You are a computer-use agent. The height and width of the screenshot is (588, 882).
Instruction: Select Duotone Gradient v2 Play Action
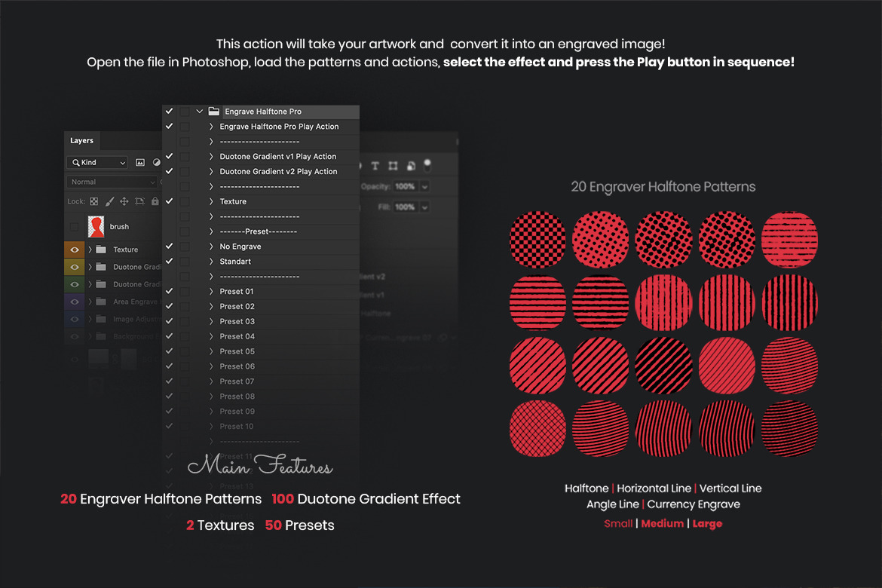tap(278, 172)
